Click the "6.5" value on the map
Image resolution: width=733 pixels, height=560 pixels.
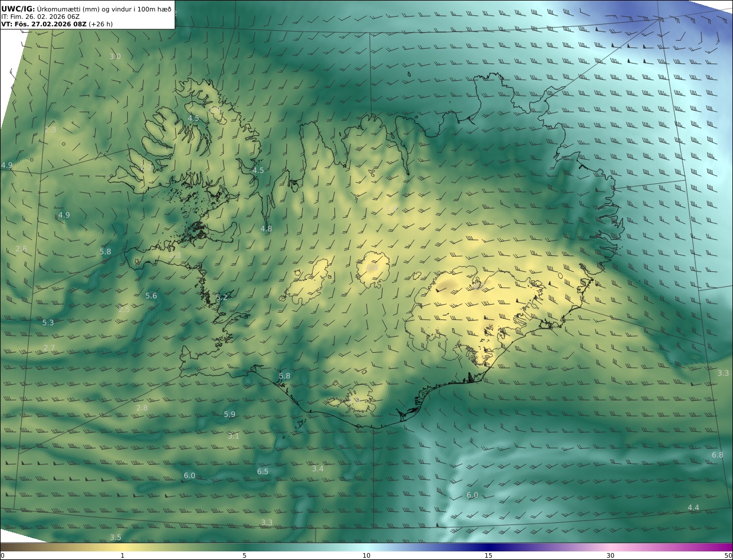click(263, 471)
